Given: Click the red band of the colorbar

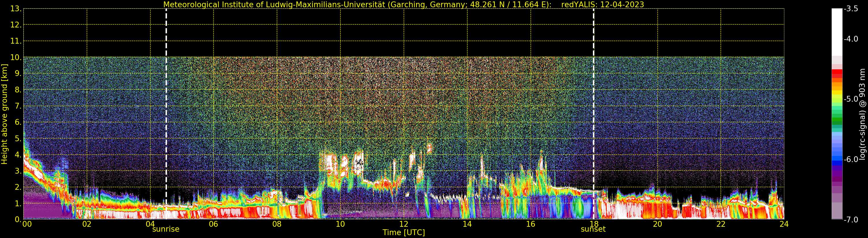Looking at the screenshot, I should [837, 72].
